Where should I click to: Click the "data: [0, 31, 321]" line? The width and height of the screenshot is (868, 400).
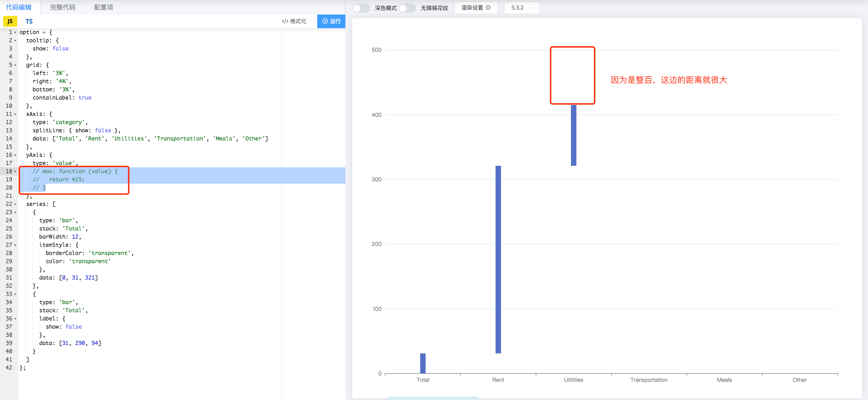coord(69,278)
